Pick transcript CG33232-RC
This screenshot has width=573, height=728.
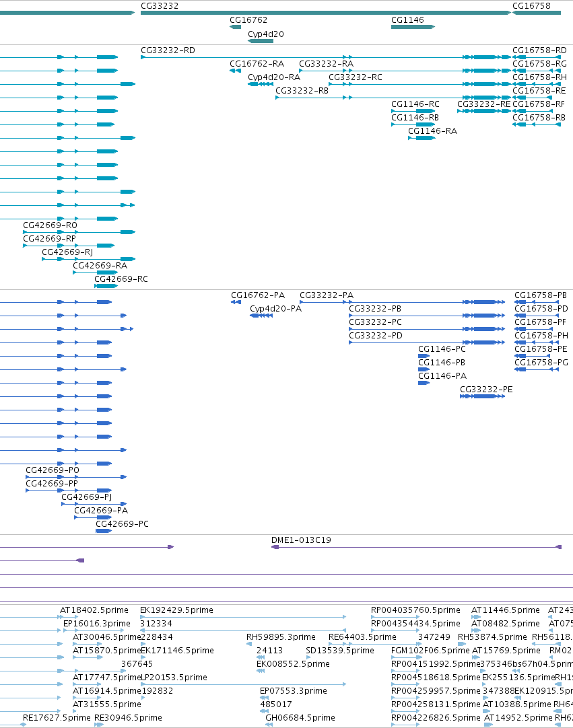click(x=356, y=77)
